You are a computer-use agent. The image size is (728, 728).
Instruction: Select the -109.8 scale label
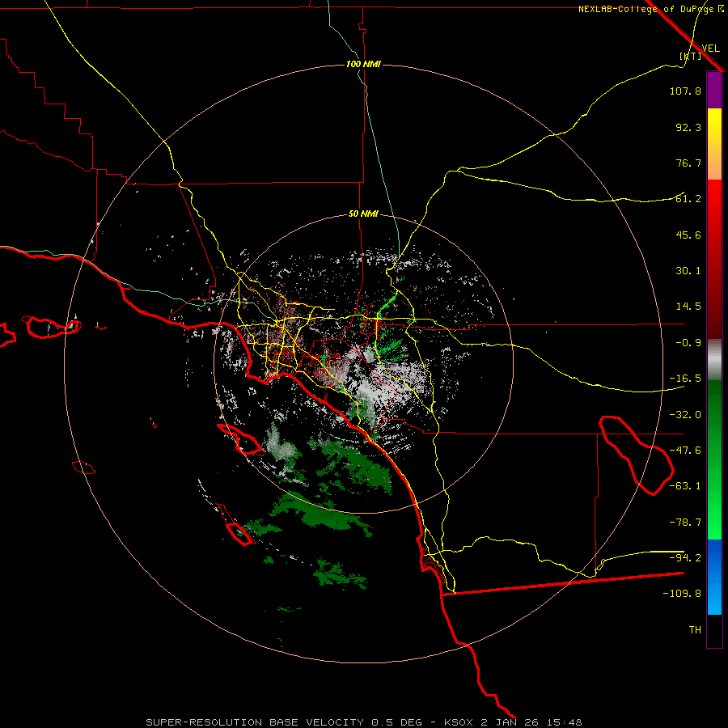point(682,594)
